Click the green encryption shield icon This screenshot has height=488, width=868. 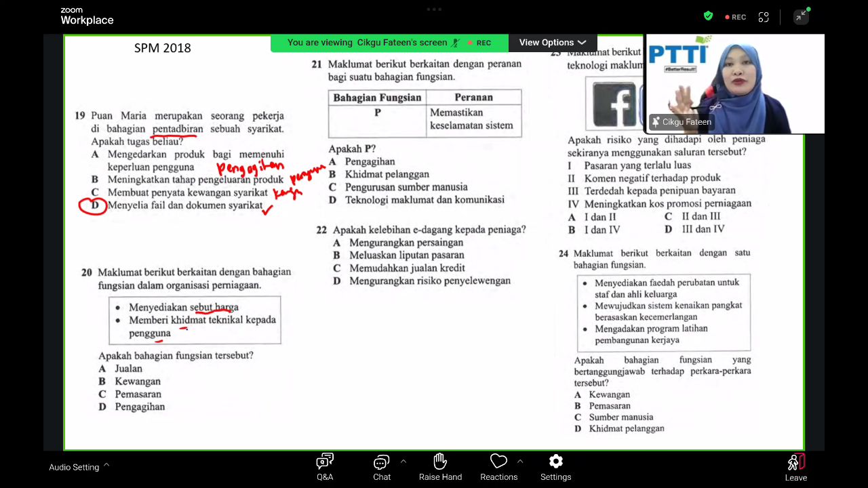pos(708,16)
